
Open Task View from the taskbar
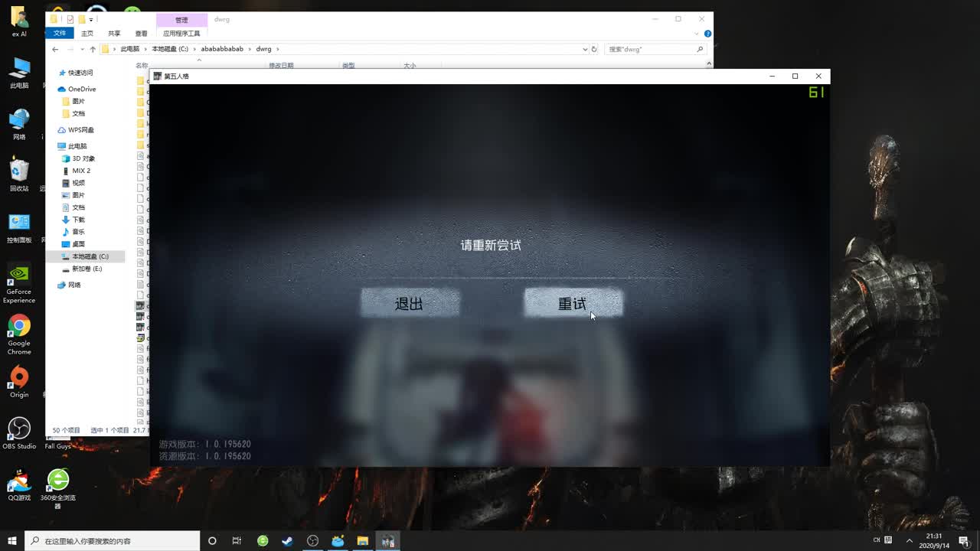tap(237, 541)
